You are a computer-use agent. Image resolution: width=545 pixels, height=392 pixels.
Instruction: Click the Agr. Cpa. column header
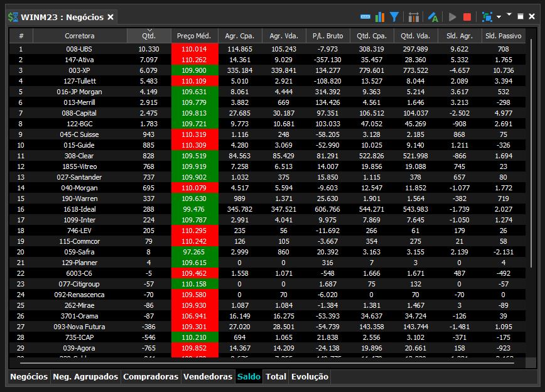(240, 36)
